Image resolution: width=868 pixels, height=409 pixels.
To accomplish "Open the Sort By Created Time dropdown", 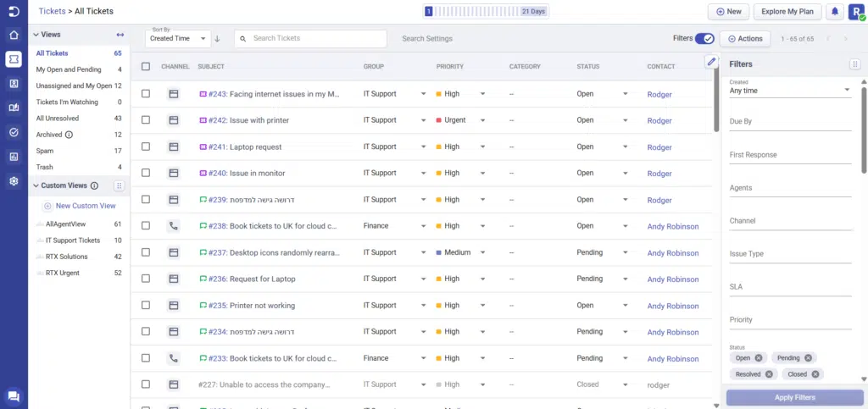I will coord(177,39).
